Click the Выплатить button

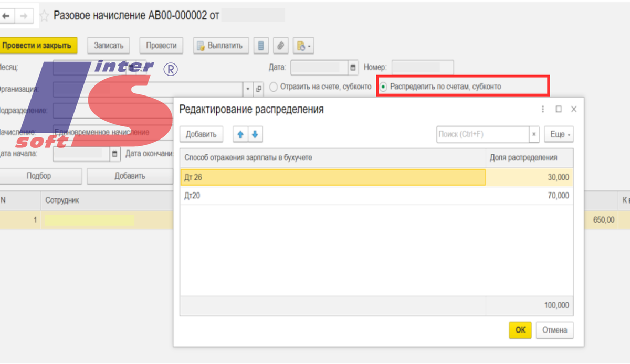pos(220,46)
